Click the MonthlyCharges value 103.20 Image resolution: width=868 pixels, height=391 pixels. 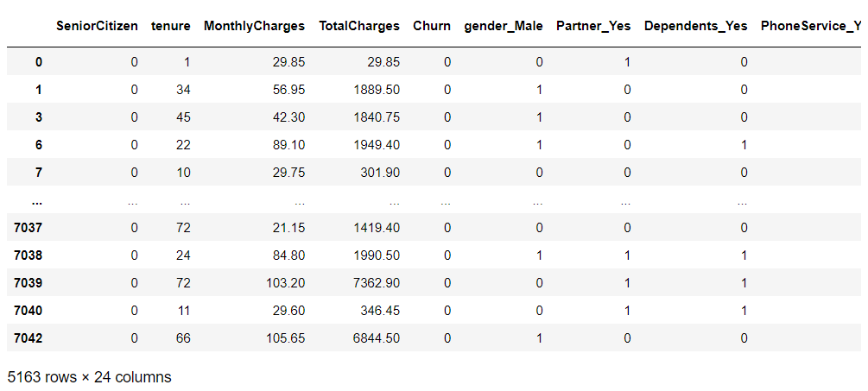(x=285, y=283)
